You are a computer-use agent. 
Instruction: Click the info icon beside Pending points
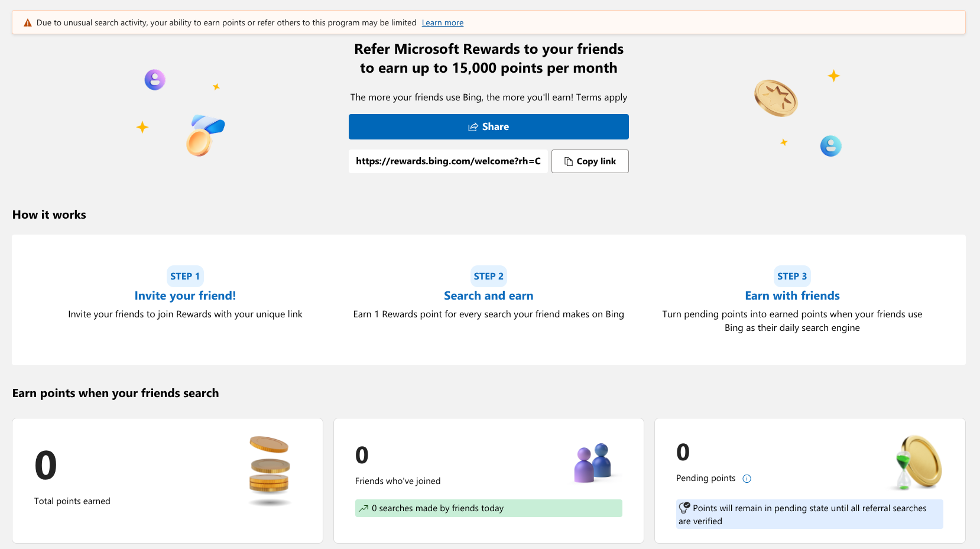pyautogui.click(x=747, y=479)
